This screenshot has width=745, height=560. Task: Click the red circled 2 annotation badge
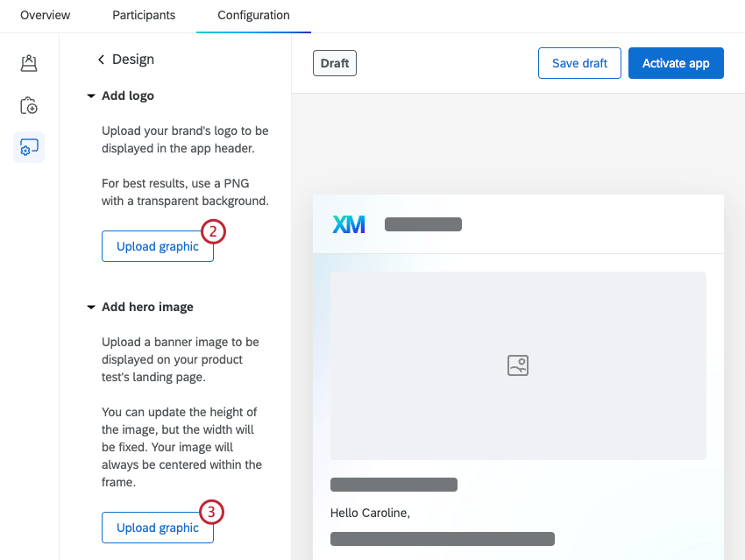coord(213,232)
